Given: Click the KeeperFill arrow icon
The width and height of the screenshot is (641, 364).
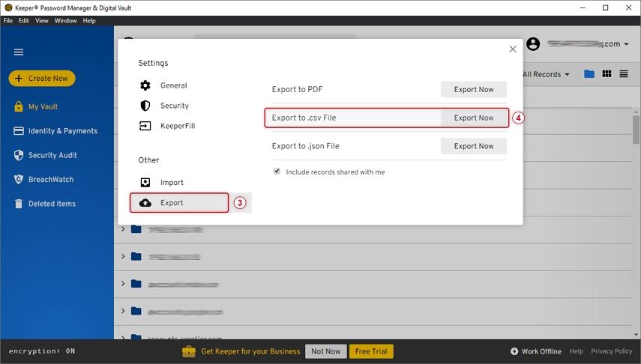Looking at the screenshot, I should click(145, 126).
